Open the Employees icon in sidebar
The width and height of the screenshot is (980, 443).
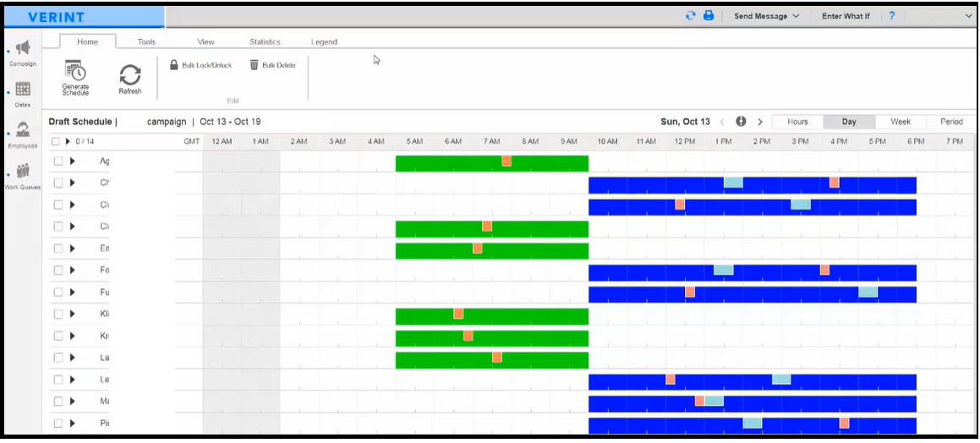[23, 129]
